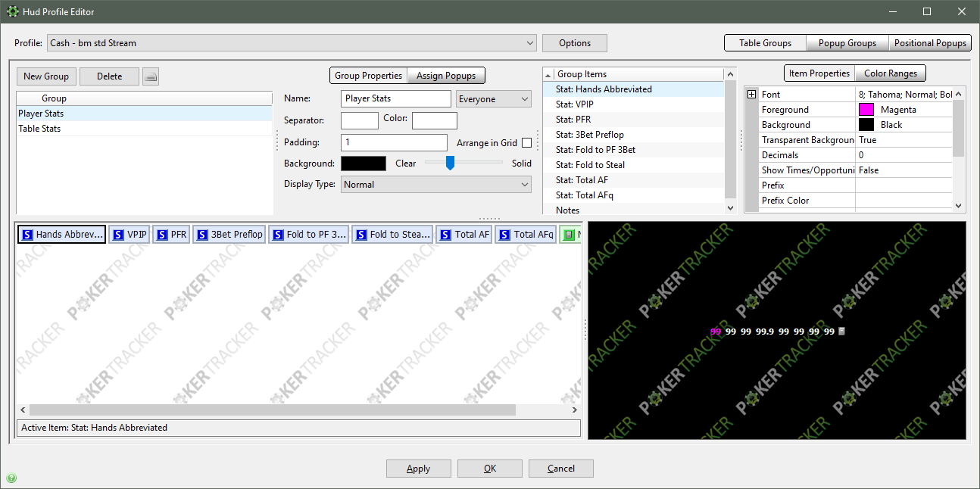Click the New Group button
The height and width of the screenshot is (489, 980).
pos(46,76)
